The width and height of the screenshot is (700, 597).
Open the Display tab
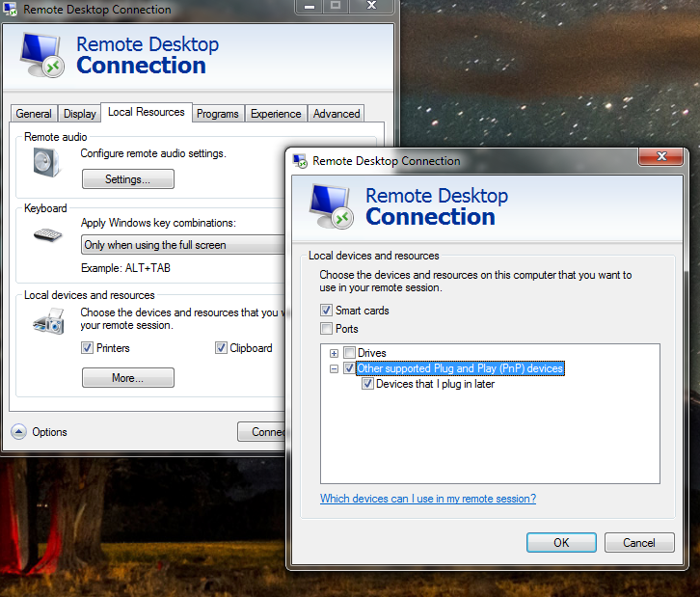point(80,114)
